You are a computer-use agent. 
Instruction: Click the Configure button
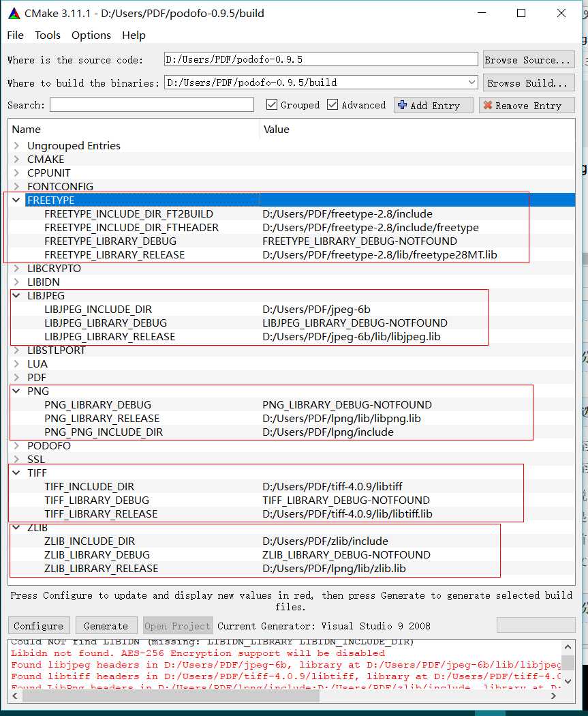[38, 625]
